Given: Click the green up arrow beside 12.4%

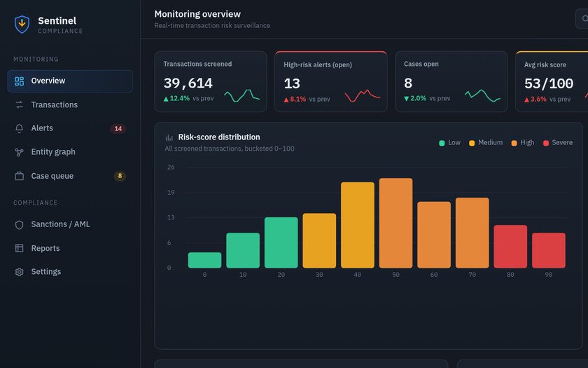Looking at the screenshot, I should pyautogui.click(x=166, y=99).
